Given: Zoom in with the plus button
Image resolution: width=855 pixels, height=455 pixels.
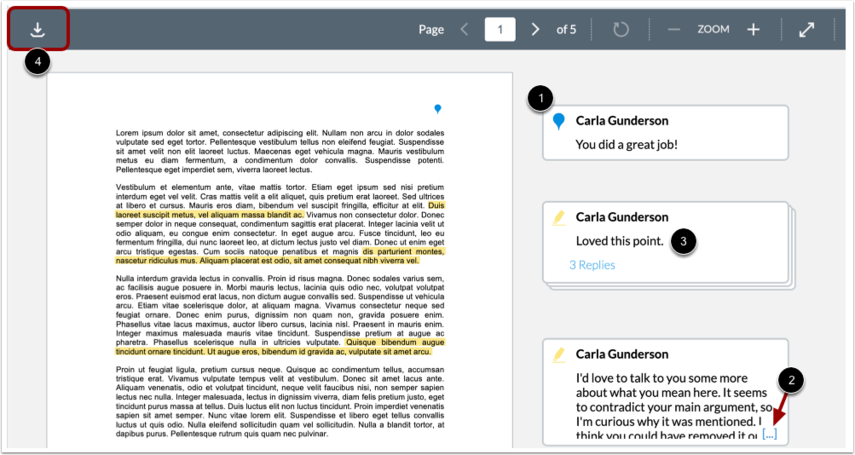Looking at the screenshot, I should (753, 29).
